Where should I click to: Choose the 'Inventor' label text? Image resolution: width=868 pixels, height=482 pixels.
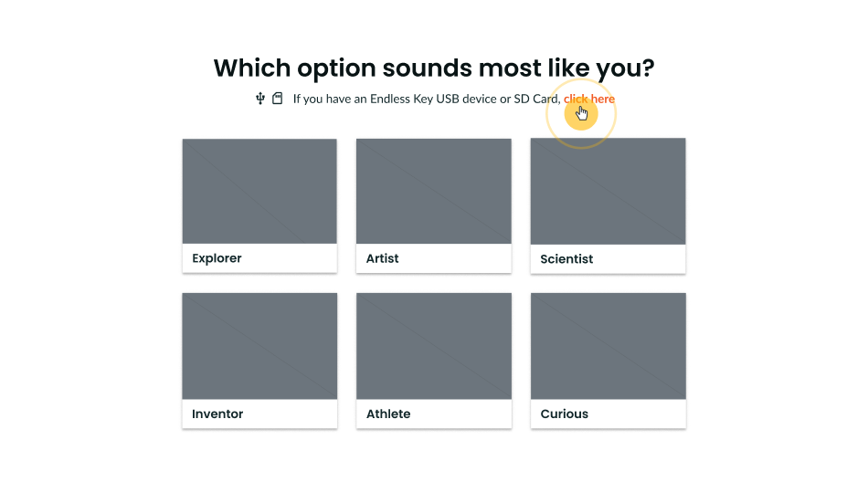[x=217, y=414]
